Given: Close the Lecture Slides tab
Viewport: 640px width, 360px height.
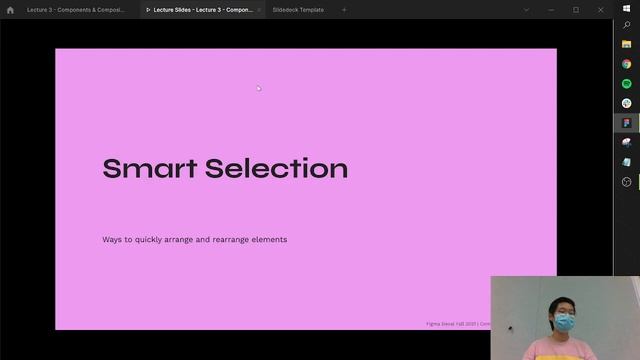Looking at the screenshot, I should [259, 10].
